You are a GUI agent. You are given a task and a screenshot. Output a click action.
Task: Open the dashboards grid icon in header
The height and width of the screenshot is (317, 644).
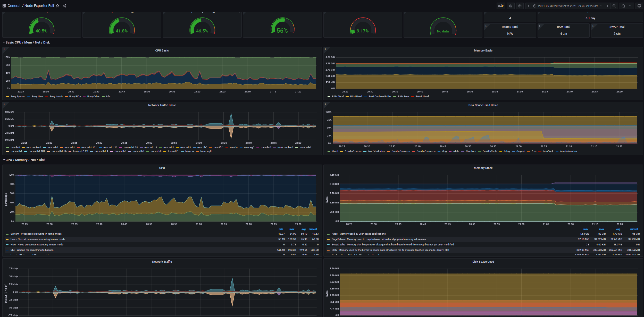4,6
